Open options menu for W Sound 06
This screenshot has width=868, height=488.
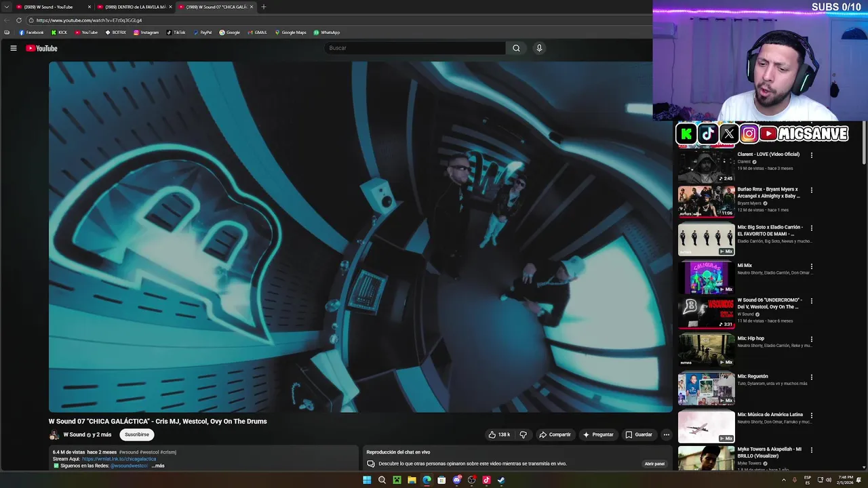click(x=812, y=301)
